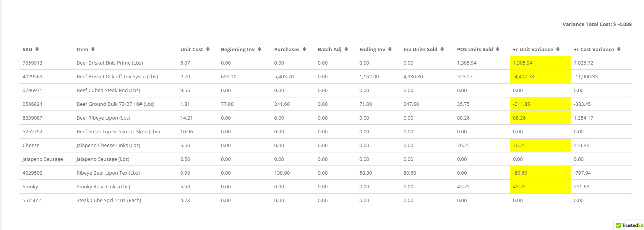644x230 pixels.
Task: Click highlighted unit variance -4,407.53 cell
Action: click(x=540, y=77)
